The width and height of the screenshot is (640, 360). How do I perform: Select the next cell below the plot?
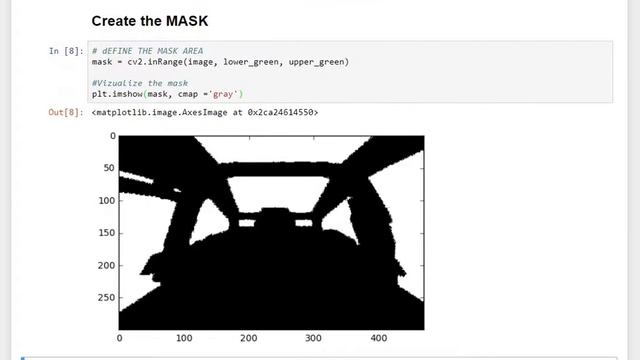tap(319, 358)
